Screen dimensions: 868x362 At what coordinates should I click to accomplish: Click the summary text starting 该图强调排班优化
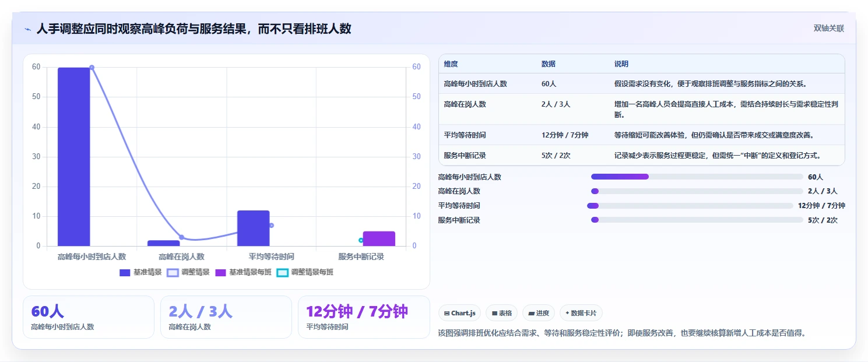[621, 333]
